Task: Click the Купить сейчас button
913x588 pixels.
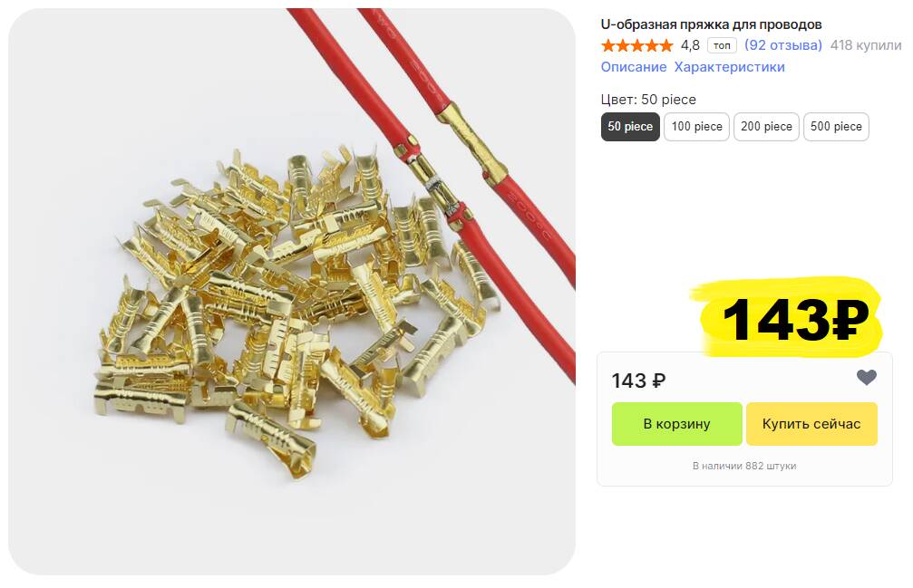Action: coord(811,424)
